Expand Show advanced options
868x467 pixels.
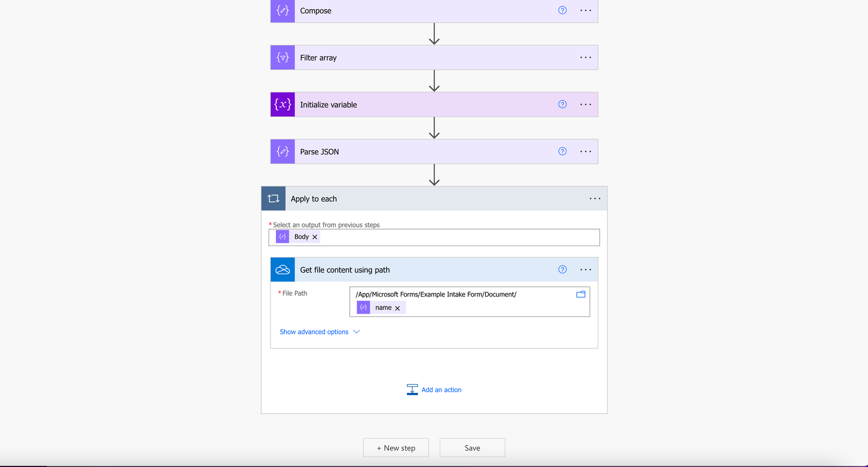pyautogui.click(x=320, y=332)
